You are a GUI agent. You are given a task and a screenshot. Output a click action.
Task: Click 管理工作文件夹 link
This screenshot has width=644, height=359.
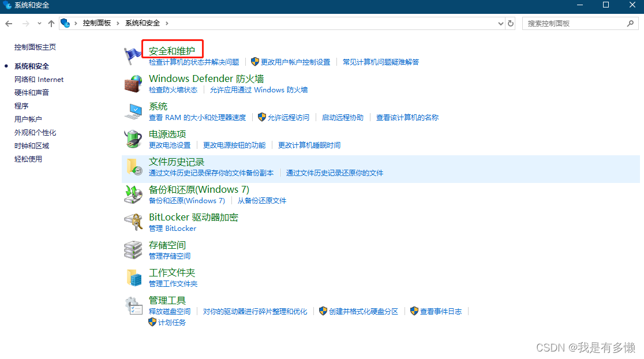coord(173,283)
